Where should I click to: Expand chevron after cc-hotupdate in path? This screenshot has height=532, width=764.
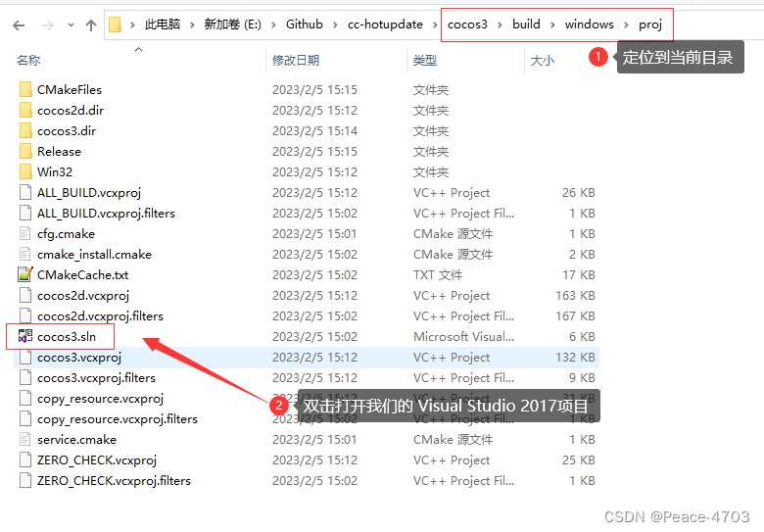coord(435,24)
